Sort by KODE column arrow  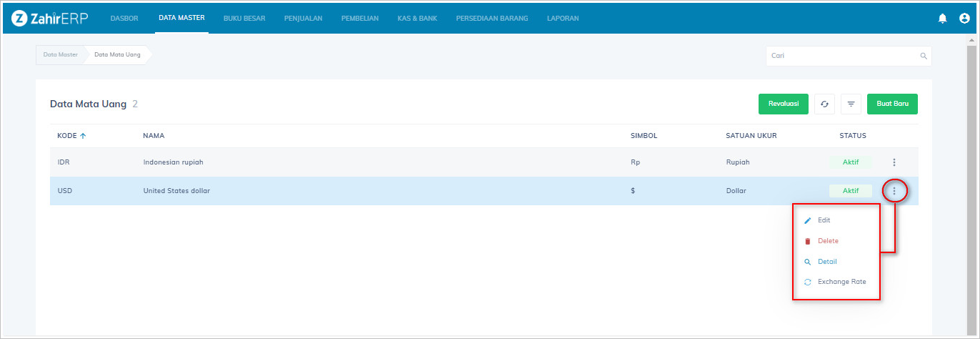pos(83,136)
